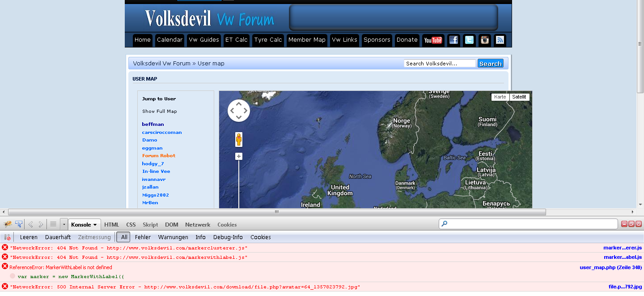Click the RSS feed icon

500,40
